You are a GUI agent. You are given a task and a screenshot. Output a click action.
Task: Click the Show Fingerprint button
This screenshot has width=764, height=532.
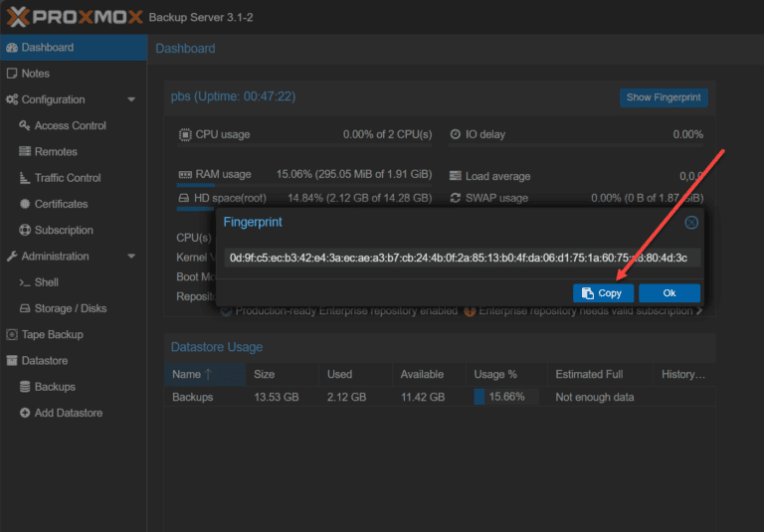[x=664, y=97]
